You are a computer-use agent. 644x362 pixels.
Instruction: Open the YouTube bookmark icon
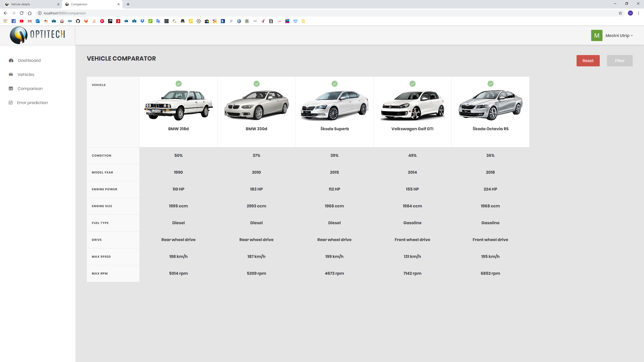22,21
